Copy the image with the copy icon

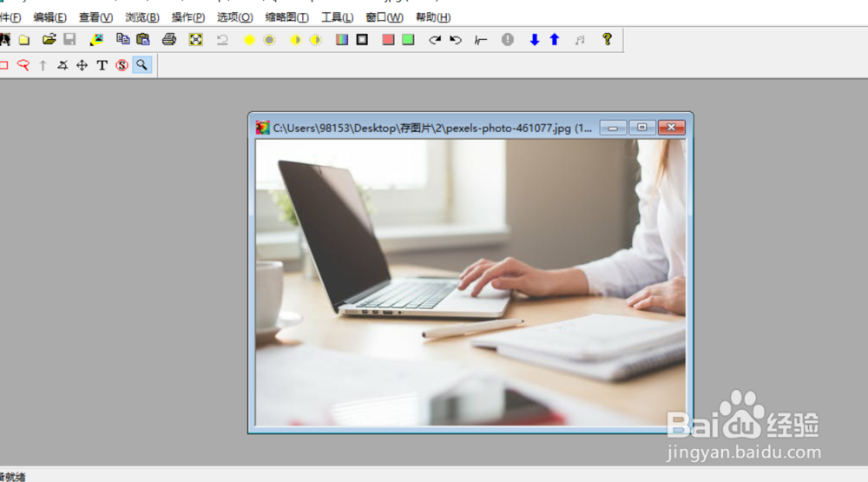click(123, 39)
